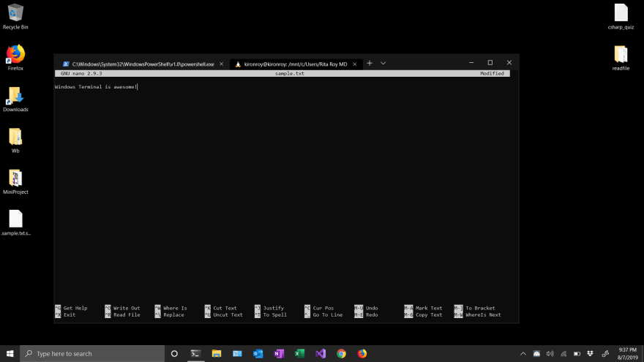The image size is (644, 362).
Task: Select the Downloads folder desktop icon
Action: tap(15, 99)
